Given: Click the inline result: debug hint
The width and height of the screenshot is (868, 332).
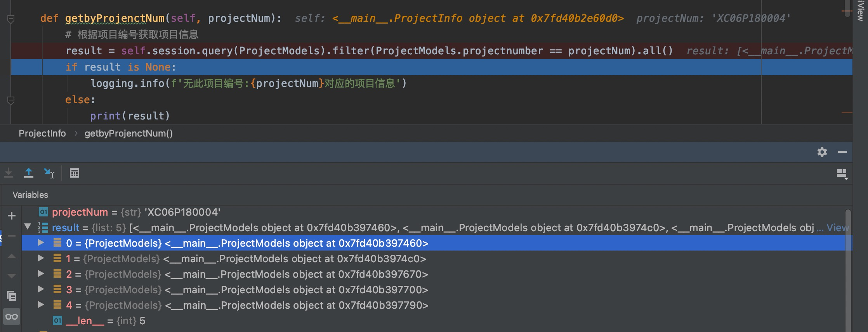Looking at the screenshot, I should pos(769,51).
